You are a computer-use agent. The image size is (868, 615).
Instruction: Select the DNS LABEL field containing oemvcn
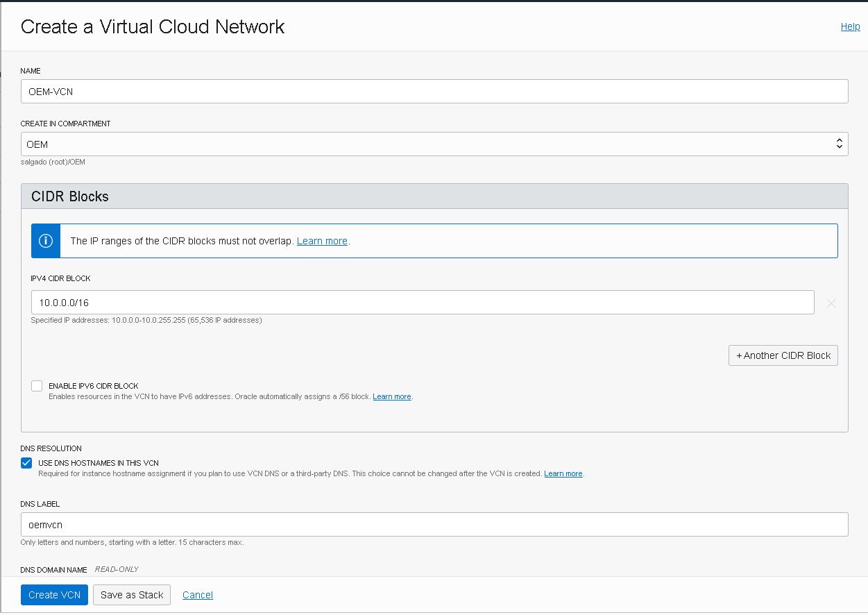click(x=434, y=524)
